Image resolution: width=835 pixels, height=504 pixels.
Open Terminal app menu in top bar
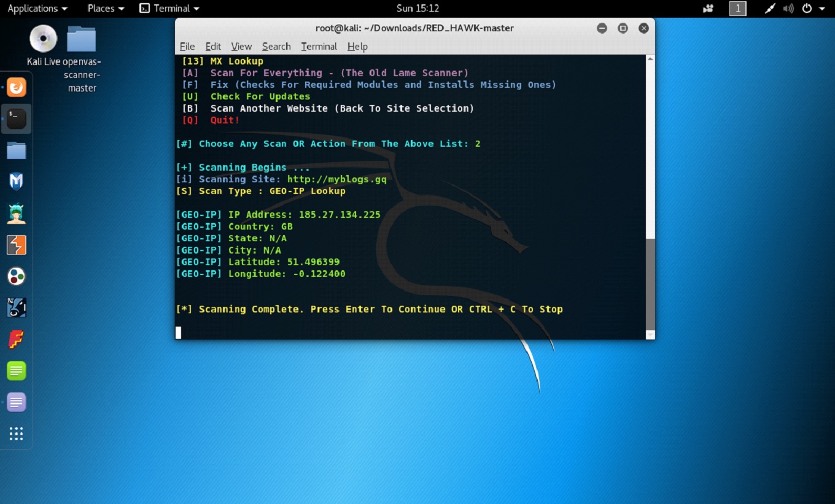pos(170,9)
